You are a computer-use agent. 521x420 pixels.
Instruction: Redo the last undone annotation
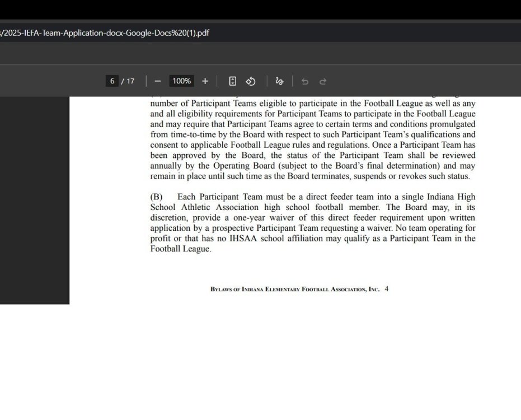coord(323,81)
